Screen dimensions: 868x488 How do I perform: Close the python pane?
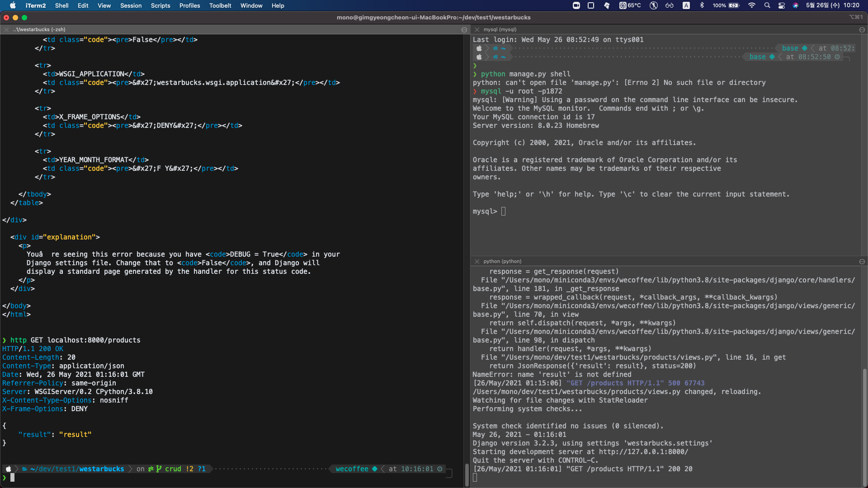coord(477,262)
